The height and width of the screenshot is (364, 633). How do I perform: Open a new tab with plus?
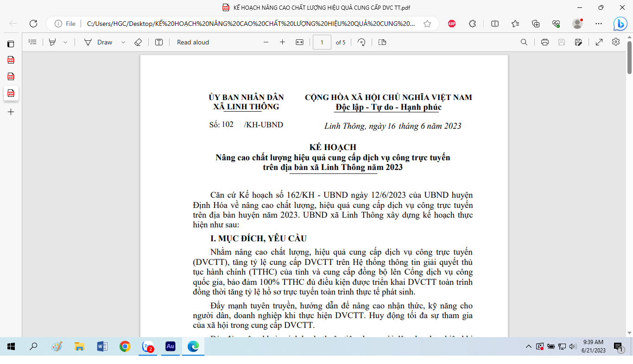pyautogui.click(x=11, y=112)
